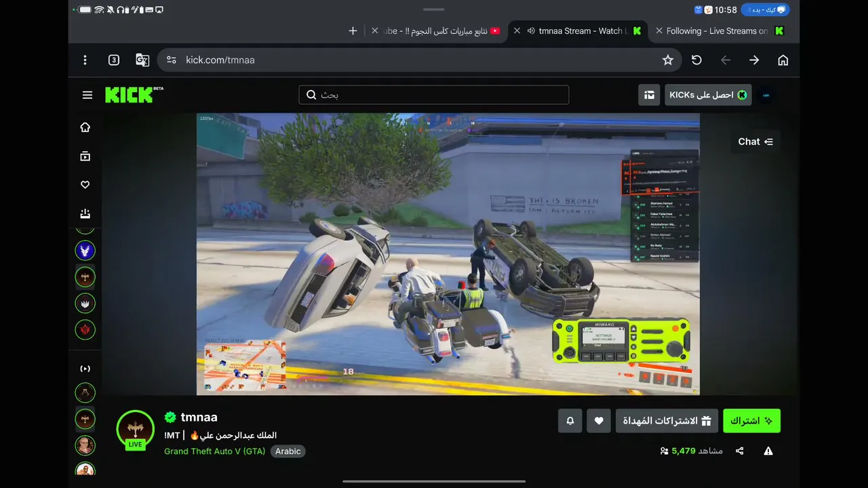The width and height of the screenshot is (868, 488).
Task: Close the Following - Live Streams tab
Action: tap(658, 31)
